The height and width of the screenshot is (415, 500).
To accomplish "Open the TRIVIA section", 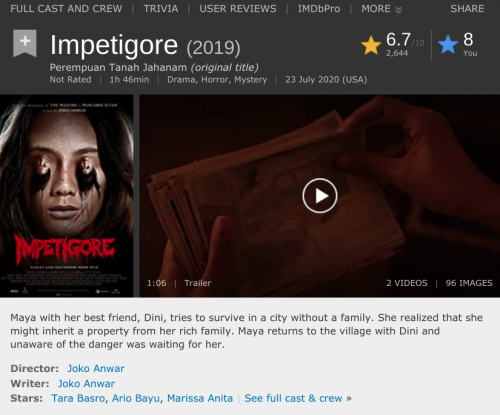I will (x=161, y=9).
